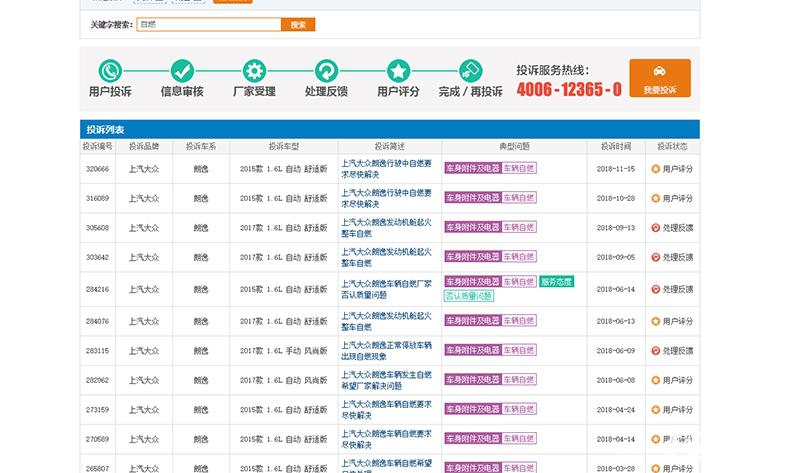Click the 厂家受理 gear step icon

(254, 71)
